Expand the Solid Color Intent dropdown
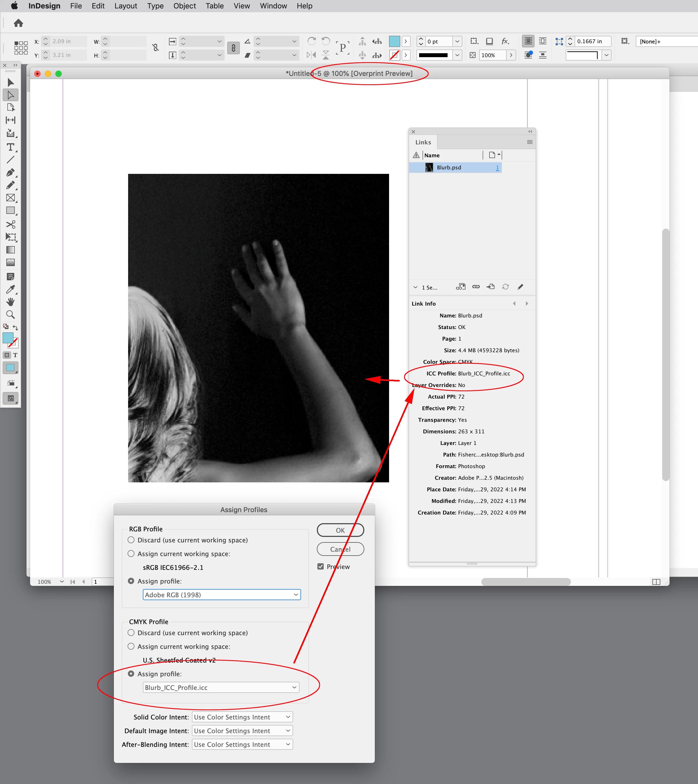This screenshot has width=698, height=784. tap(242, 717)
